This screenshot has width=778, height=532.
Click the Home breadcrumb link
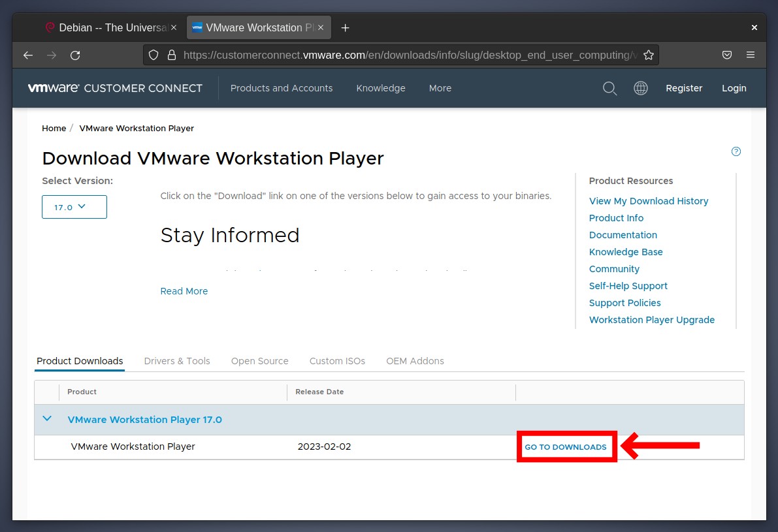(54, 129)
